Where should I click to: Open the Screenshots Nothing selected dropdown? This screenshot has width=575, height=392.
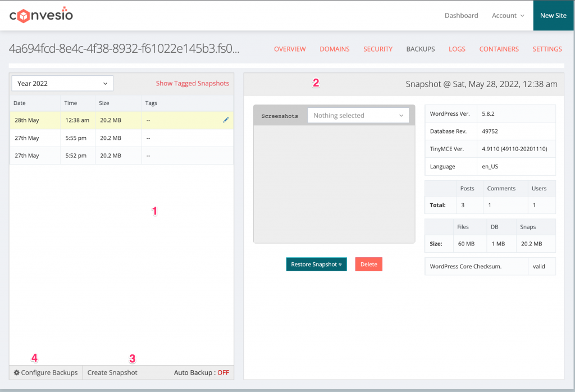[x=358, y=116]
